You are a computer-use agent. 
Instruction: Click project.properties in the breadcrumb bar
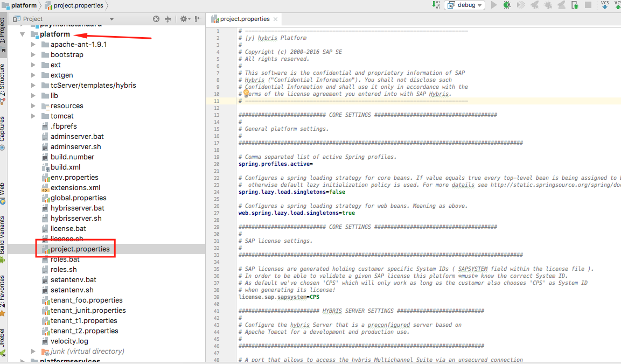[74, 5]
